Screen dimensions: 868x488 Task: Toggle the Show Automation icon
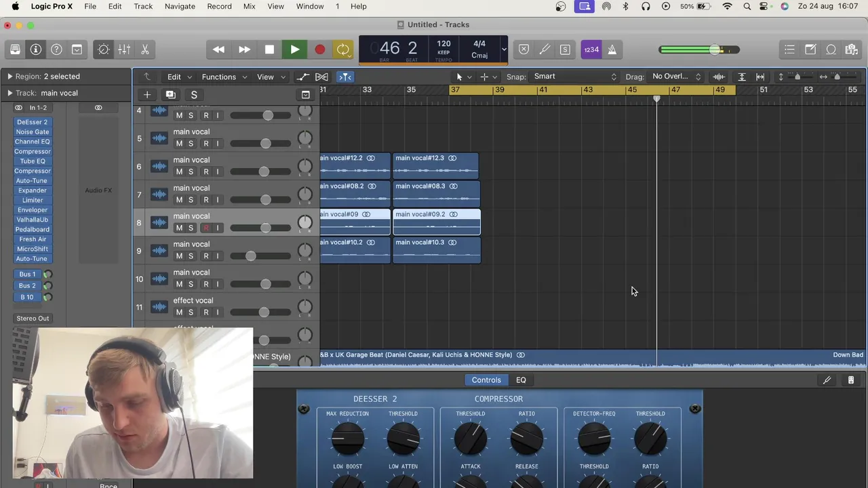point(302,77)
